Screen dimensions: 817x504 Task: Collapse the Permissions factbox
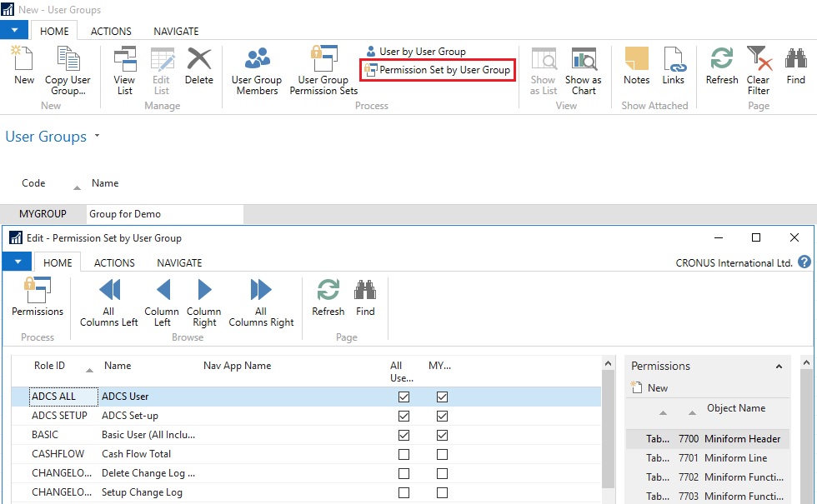[779, 367]
